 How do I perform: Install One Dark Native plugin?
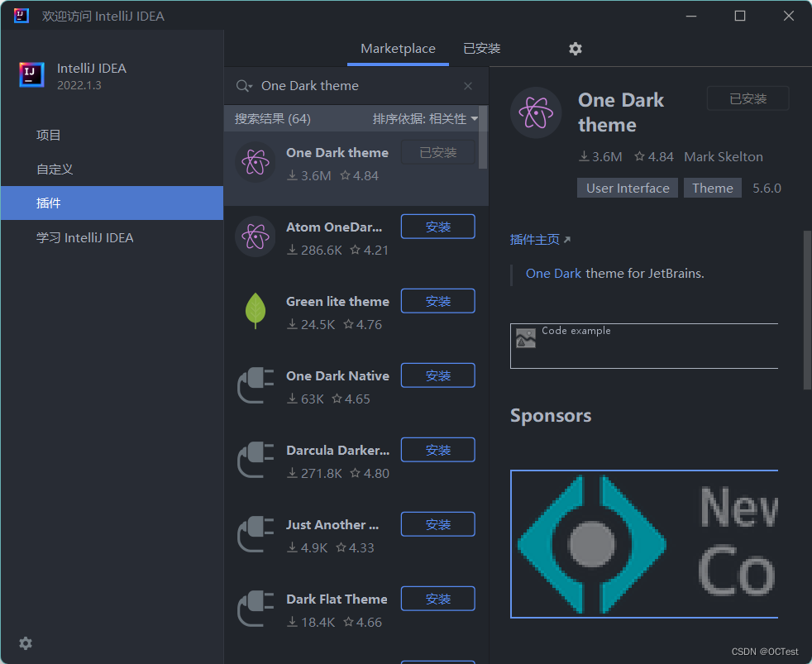point(438,375)
